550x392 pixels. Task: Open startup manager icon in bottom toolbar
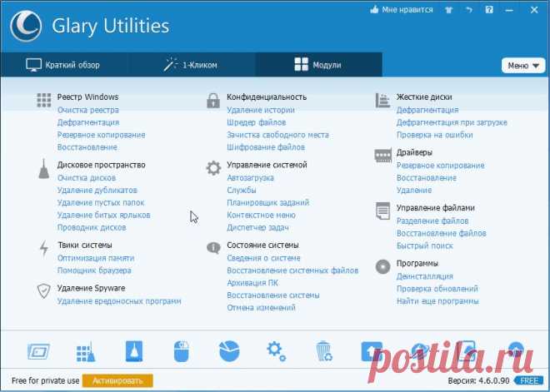38,352
